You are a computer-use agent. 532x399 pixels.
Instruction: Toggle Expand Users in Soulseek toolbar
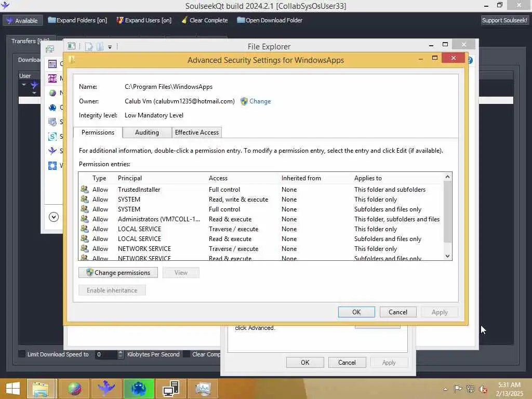click(x=144, y=20)
